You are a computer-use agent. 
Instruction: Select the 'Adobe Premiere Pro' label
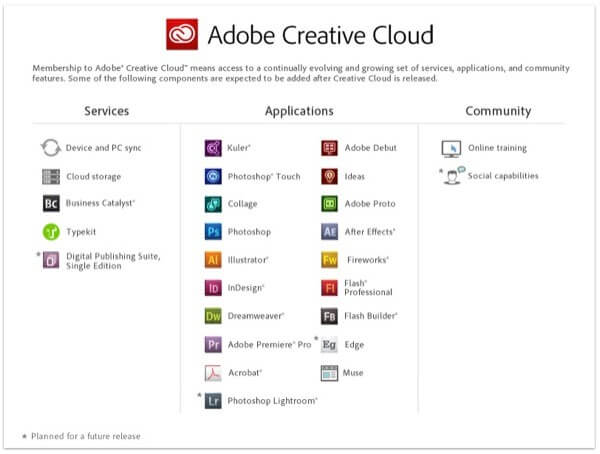coord(269,345)
